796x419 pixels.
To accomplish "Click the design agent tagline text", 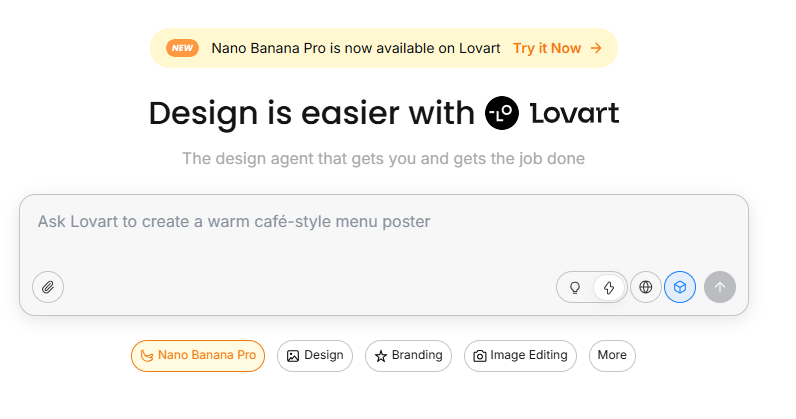I will pyautogui.click(x=384, y=158).
